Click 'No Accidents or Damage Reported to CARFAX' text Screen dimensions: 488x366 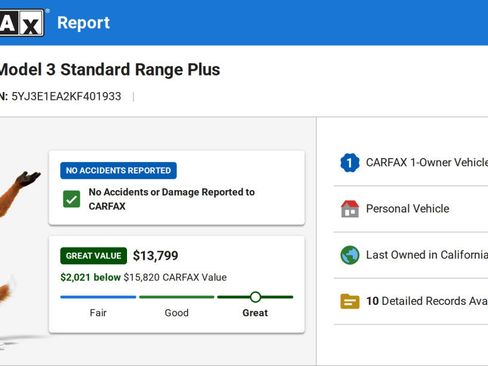pos(172,199)
